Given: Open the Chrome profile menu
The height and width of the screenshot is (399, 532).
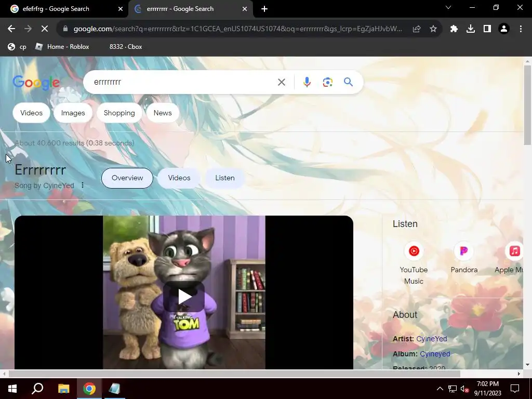Looking at the screenshot, I should (504, 29).
